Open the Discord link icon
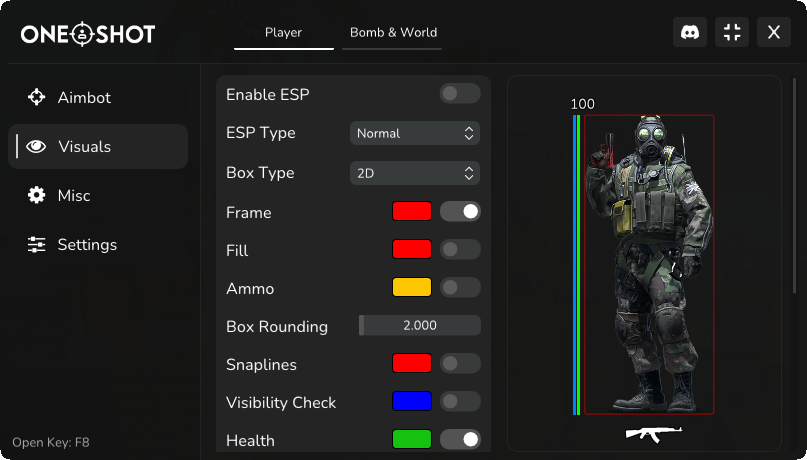 coord(690,32)
